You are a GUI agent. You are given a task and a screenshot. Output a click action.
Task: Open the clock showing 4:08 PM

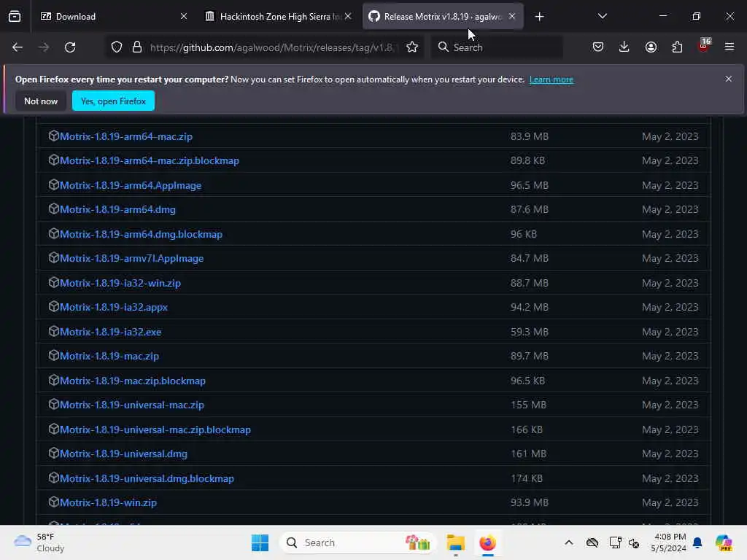(669, 542)
